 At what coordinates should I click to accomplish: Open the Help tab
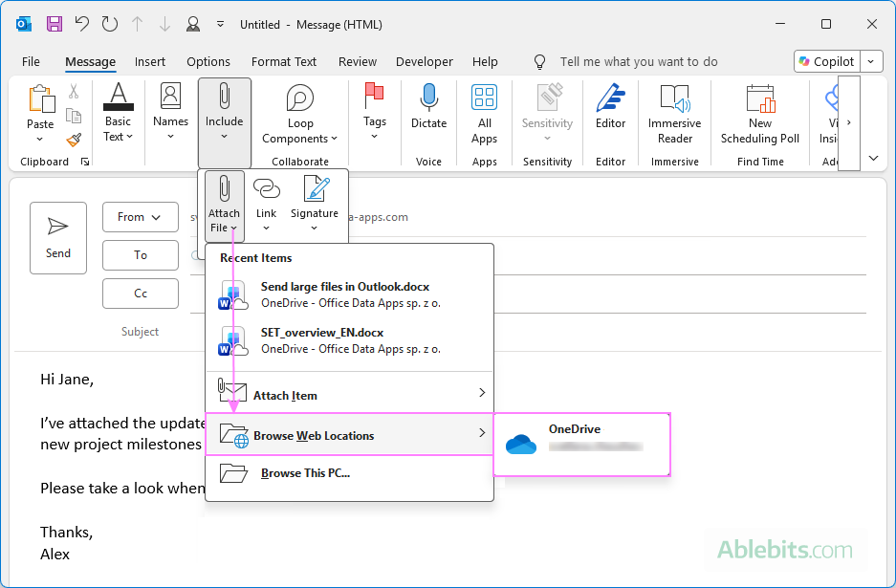click(x=485, y=62)
